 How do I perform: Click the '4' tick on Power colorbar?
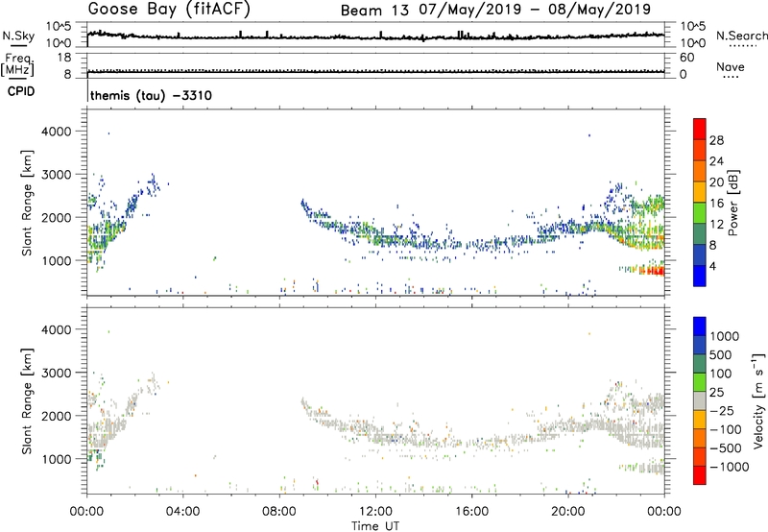713,267
